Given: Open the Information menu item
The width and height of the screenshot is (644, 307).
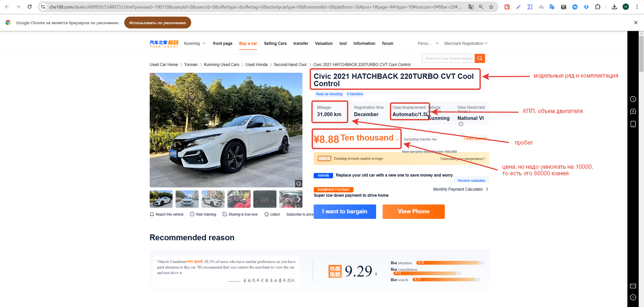Looking at the screenshot, I should coord(364,43).
